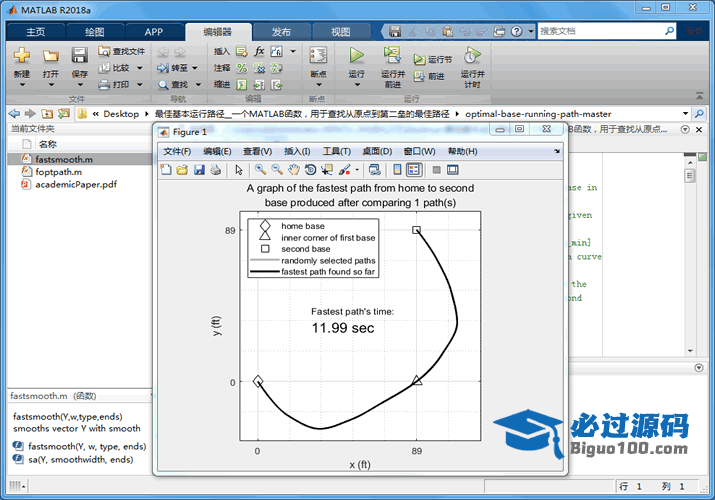This screenshot has height=500, width=715.
Task: Click the New file icon in MATLAB ribbon
Action: (x=21, y=56)
